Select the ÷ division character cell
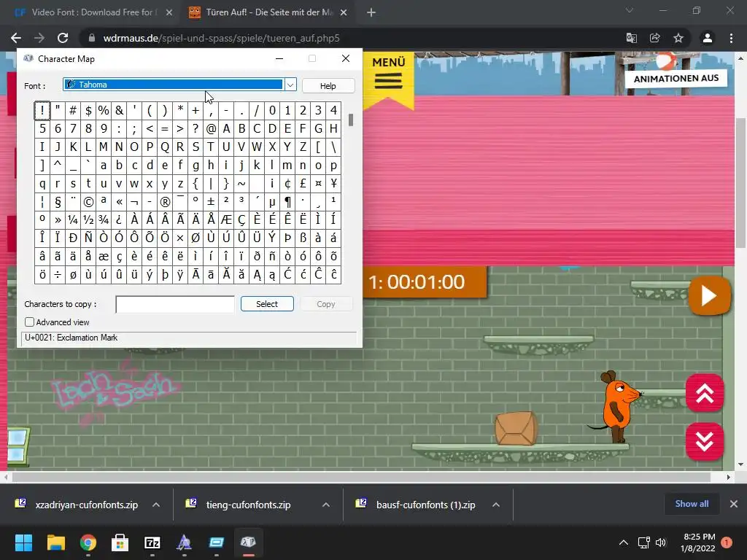The image size is (747, 560). pos(58,275)
